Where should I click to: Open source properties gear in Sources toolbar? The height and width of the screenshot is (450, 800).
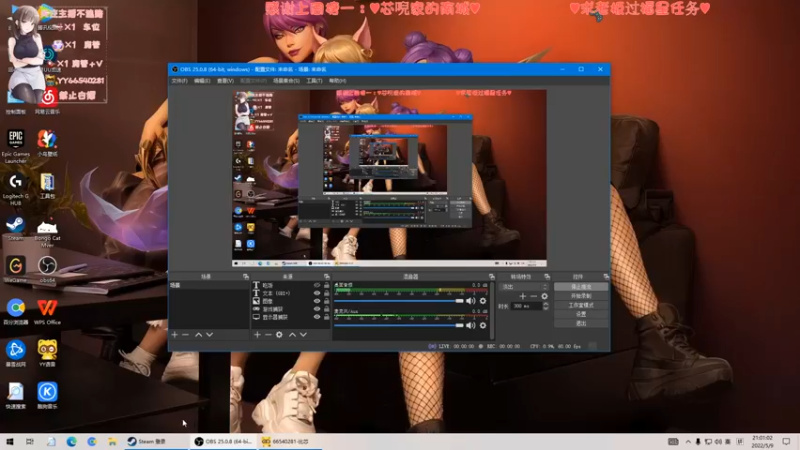[x=279, y=335]
